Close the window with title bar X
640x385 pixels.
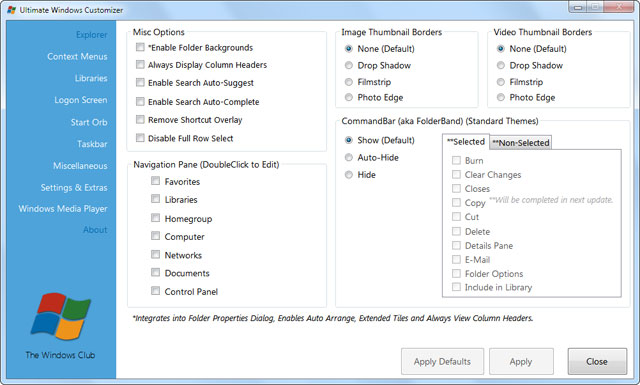[619, 7]
